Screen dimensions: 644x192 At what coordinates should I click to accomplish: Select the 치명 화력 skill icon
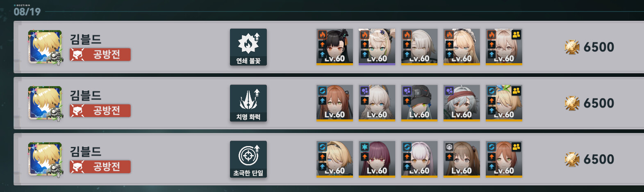click(248, 103)
